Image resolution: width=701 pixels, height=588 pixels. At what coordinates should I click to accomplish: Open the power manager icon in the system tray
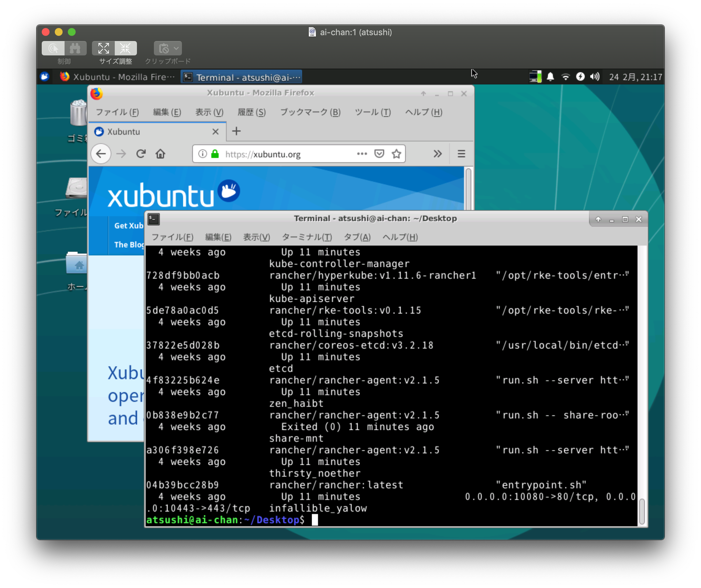pos(581,76)
